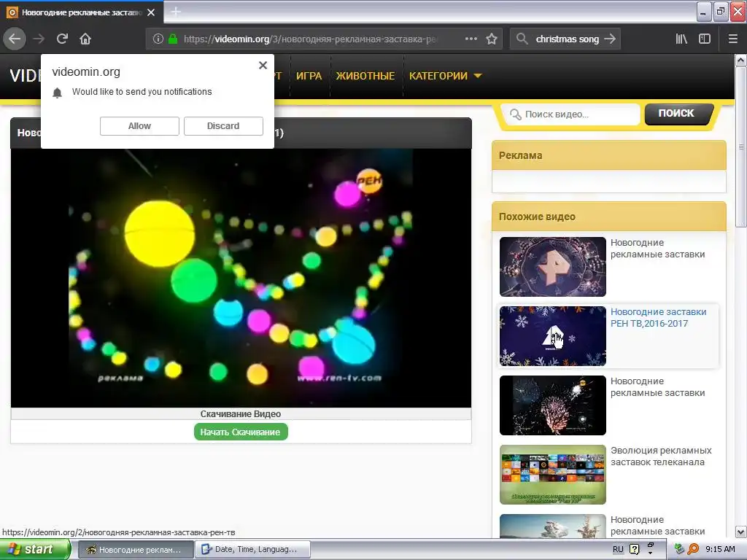747x560 pixels.
Task: Open a new tab with plus
Action: [176, 12]
